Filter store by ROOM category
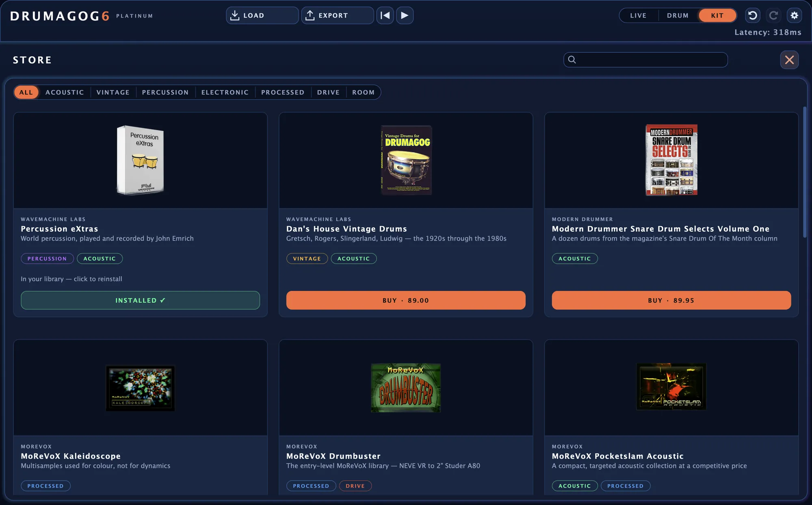 (x=363, y=92)
